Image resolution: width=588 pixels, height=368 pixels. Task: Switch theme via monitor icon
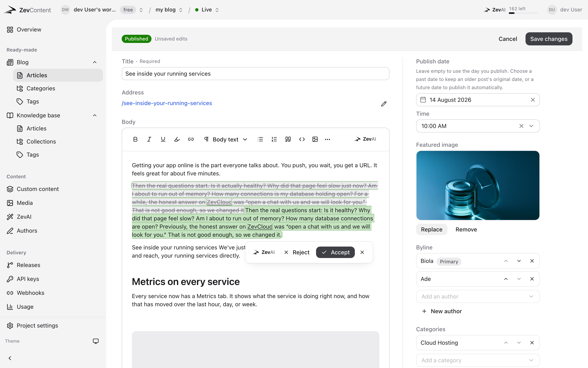click(96, 341)
